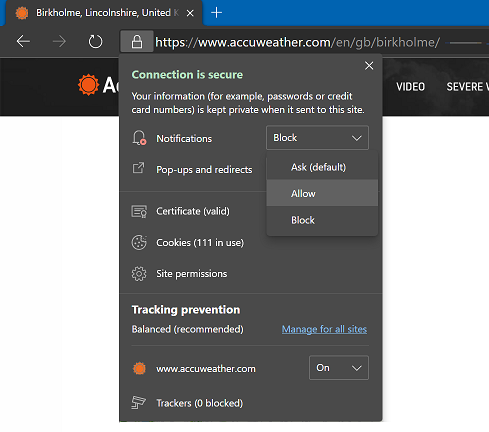The image size is (489, 432).
Task: Select the Birkholme, Lincolnshire browser tab
Action: tap(103, 13)
